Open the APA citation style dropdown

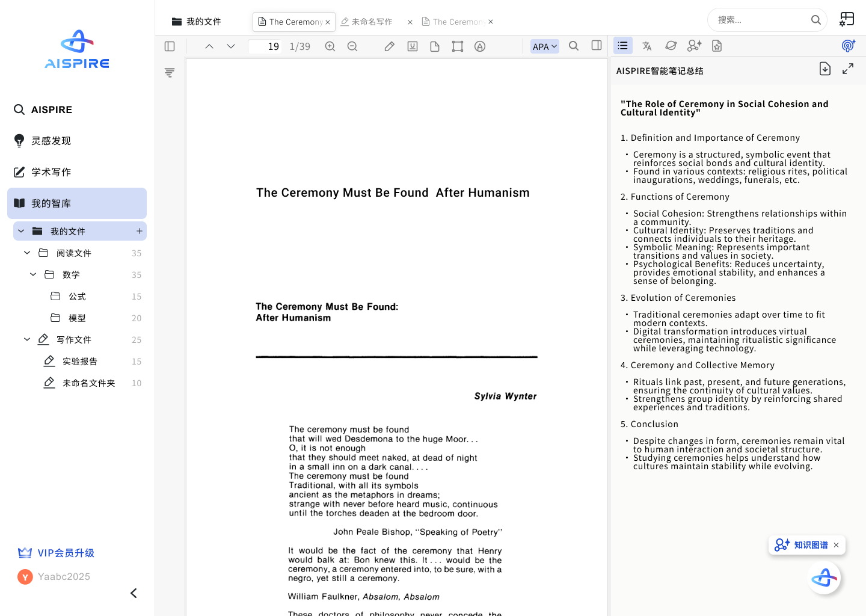(x=545, y=46)
